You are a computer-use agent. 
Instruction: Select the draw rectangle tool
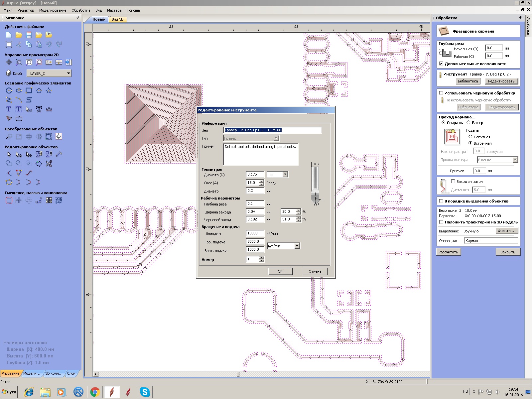click(x=29, y=90)
